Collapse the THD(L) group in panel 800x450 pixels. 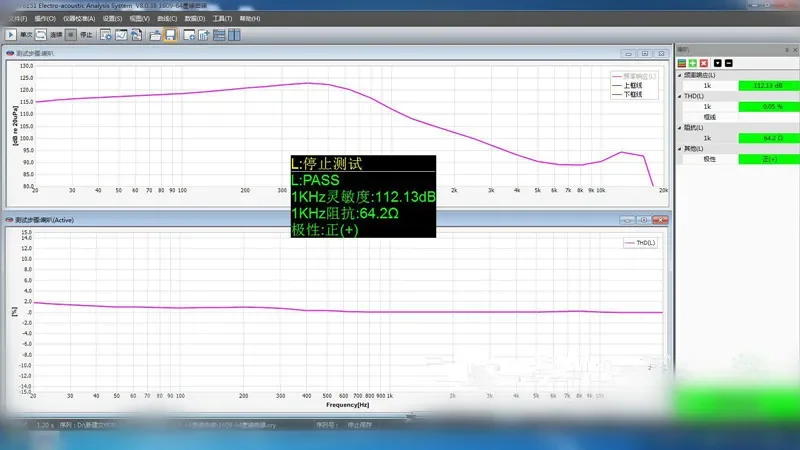coord(680,96)
